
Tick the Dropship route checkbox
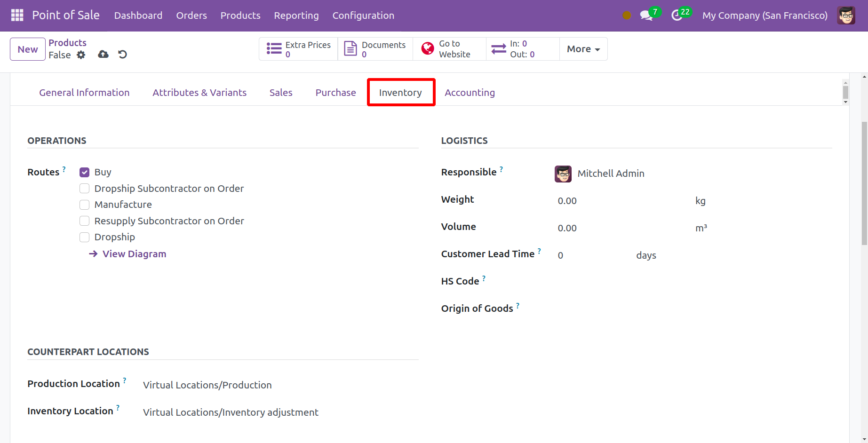pyautogui.click(x=85, y=237)
